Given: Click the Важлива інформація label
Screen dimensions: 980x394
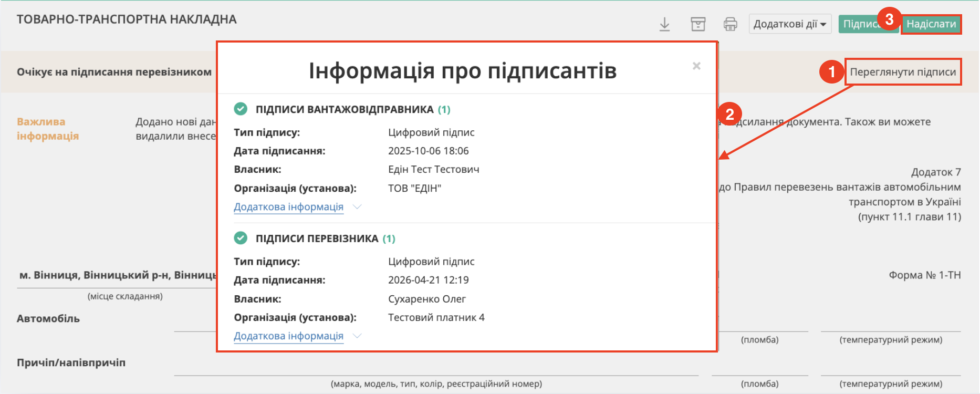Looking at the screenshot, I should tap(48, 129).
